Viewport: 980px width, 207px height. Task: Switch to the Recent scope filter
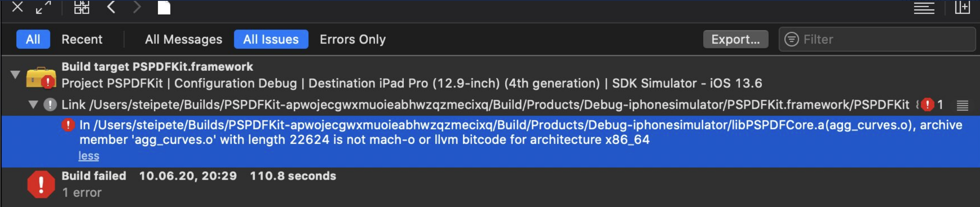click(82, 39)
